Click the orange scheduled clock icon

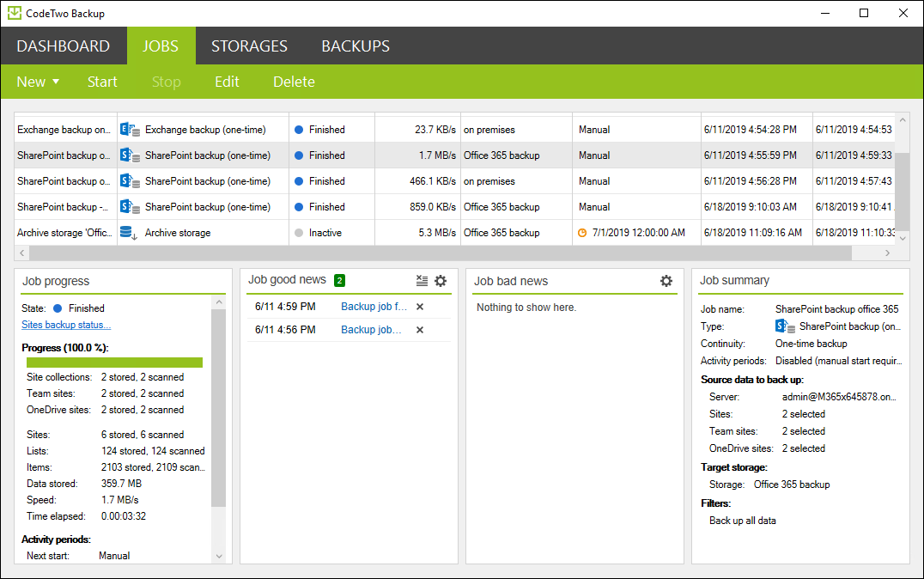tap(582, 233)
